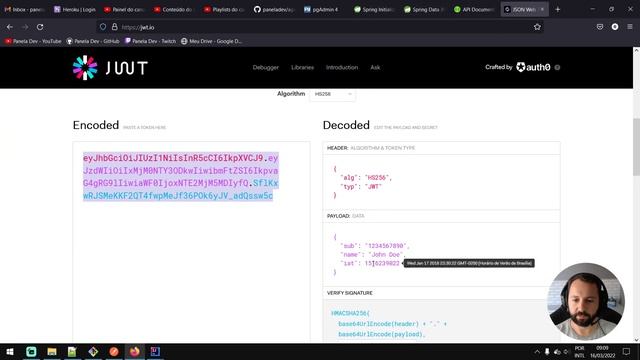Viewport: 640px width, 360px height.
Task: Open IntelliJ IDEA from the taskbar
Action: [x=155, y=351]
